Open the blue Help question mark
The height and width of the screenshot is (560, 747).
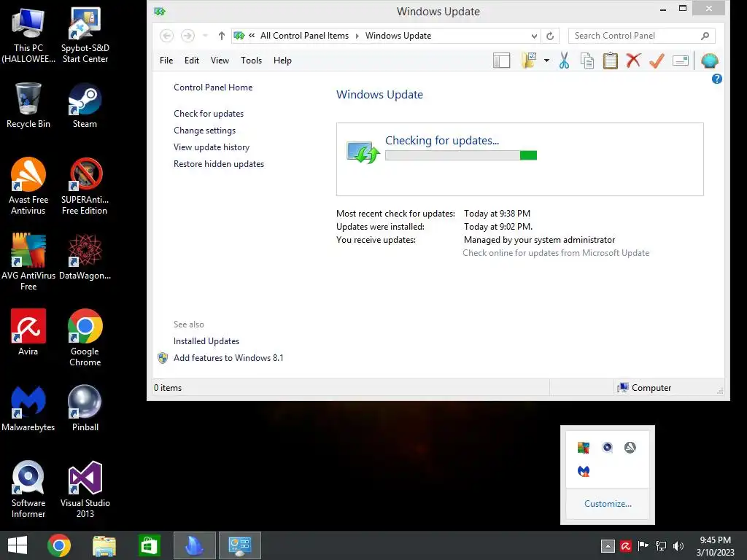[716, 79]
